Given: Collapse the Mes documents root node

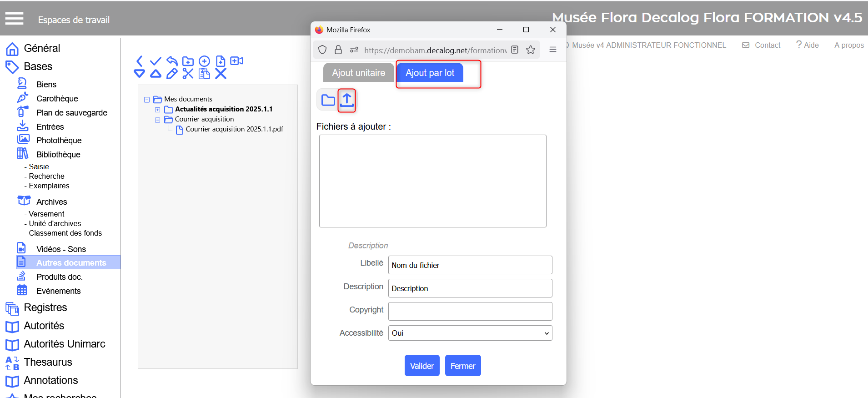Looking at the screenshot, I should click(147, 100).
